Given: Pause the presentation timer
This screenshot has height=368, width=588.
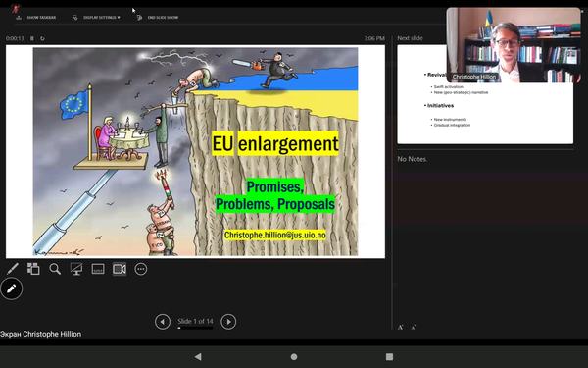Looking at the screenshot, I should (32, 38).
